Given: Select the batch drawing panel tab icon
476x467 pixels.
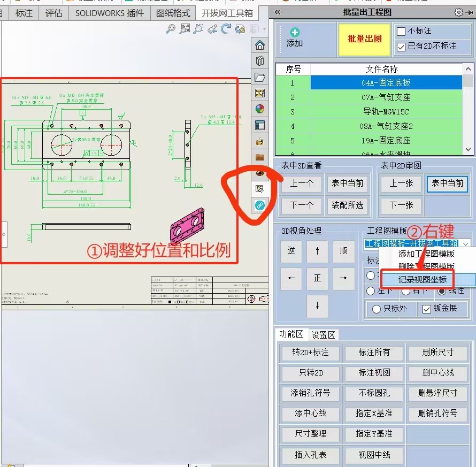Looking at the screenshot, I should pyautogui.click(x=259, y=189).
